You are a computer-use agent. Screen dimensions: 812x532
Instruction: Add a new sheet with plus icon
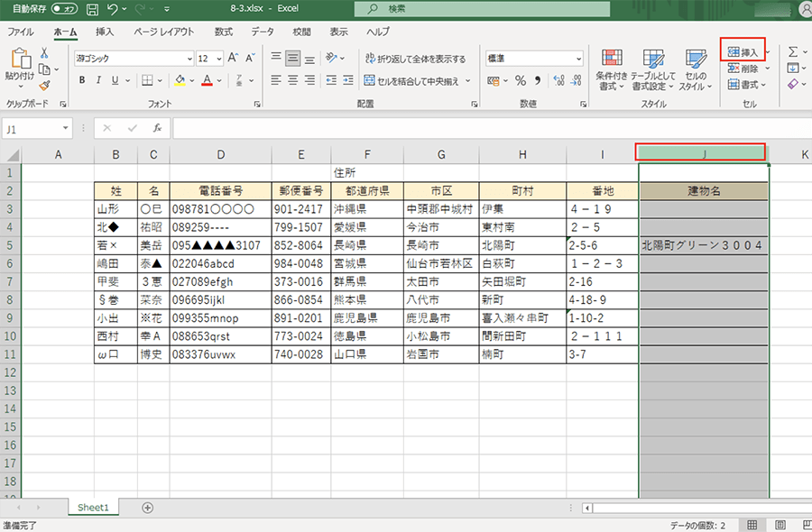point(148,508)
